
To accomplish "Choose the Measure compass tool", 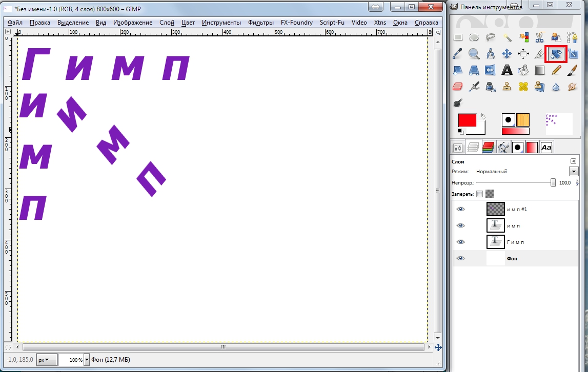I will tap(491, 54).
